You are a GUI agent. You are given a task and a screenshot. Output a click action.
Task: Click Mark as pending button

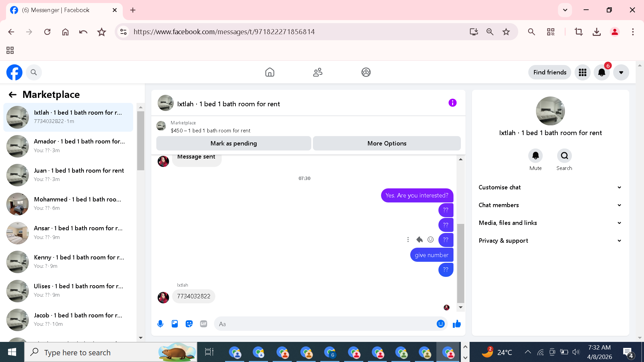point(233,143)
